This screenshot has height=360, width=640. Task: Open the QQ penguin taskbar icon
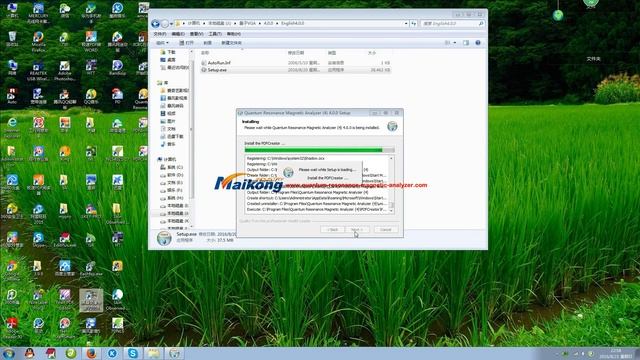click(29, 353)
